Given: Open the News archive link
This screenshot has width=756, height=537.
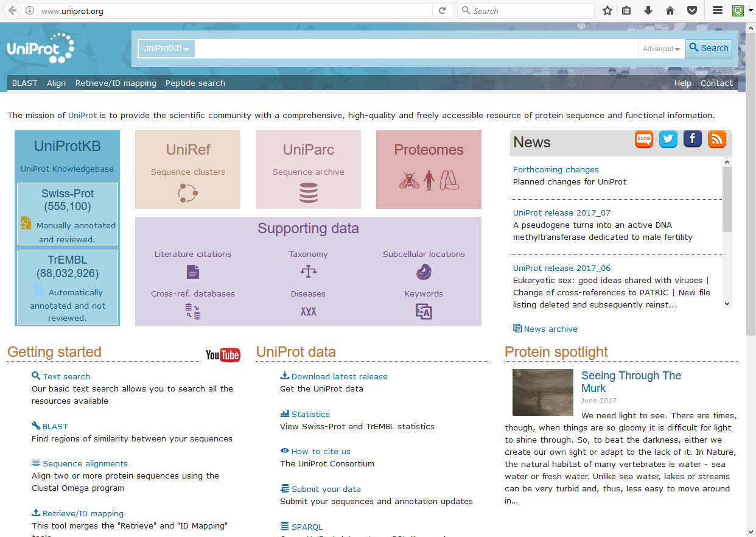Looking at the screenshot, I should click(x=550, y=329).
